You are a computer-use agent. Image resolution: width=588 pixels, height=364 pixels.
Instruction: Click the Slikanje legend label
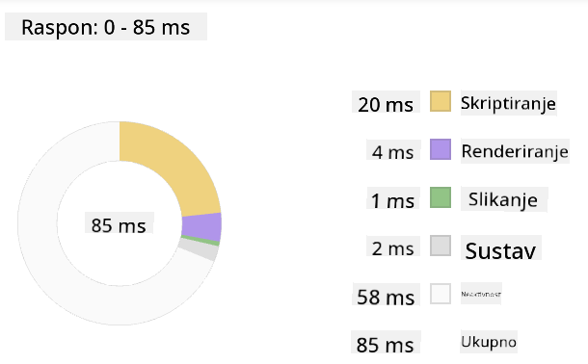pyautogui.click(x=503, y=199)
